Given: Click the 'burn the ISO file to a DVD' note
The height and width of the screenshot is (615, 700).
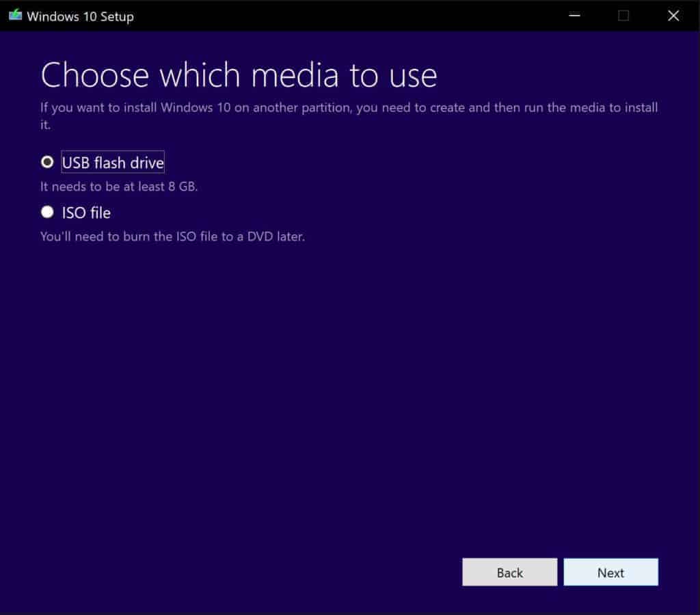Looking at the screenshot, I should click(x=173, y=236).
